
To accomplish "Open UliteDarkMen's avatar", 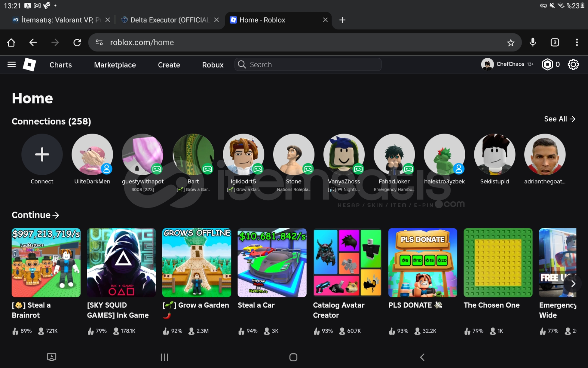I will coord(92,154).
